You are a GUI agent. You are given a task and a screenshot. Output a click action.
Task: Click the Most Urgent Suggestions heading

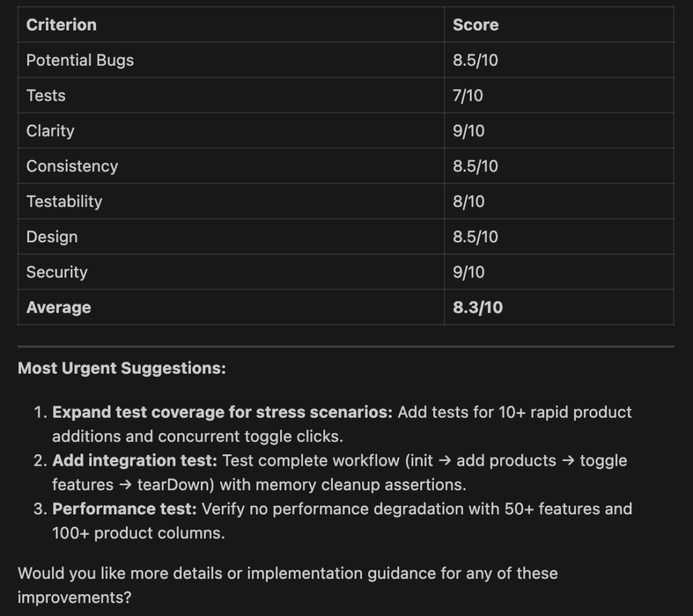(x=122, y=368)
